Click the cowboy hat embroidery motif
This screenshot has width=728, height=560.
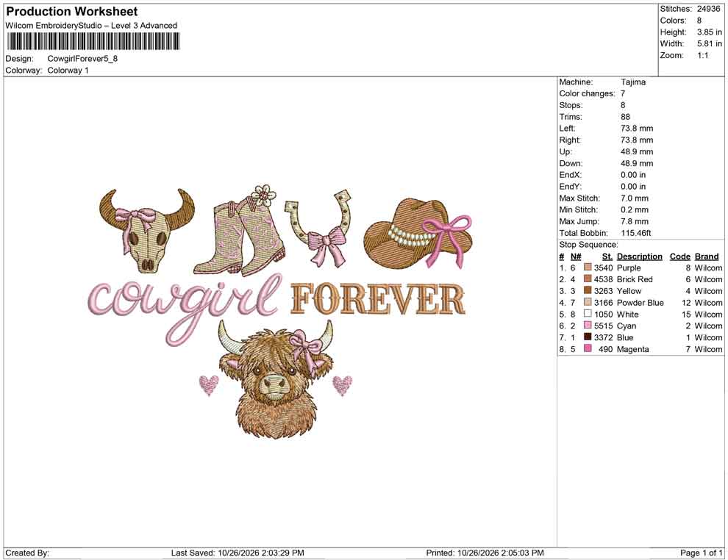[418, 234]
